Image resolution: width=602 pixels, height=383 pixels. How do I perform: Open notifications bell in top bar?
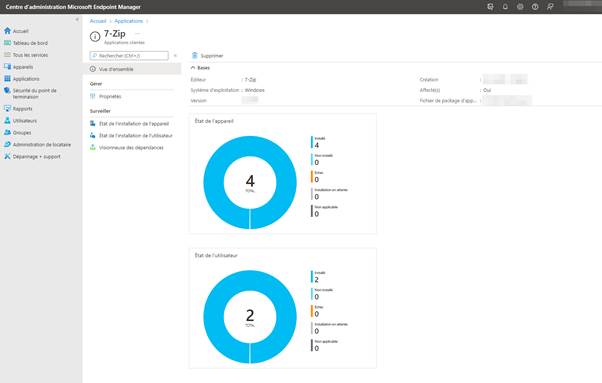coord(505,7)
